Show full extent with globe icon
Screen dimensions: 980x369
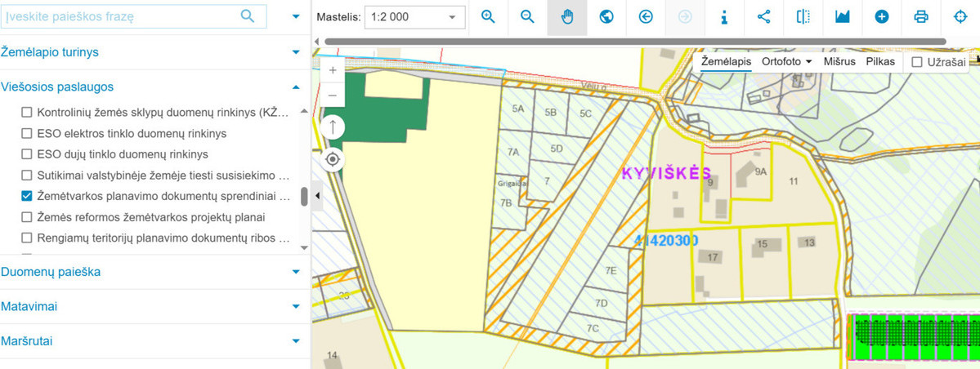click(606, 17)
